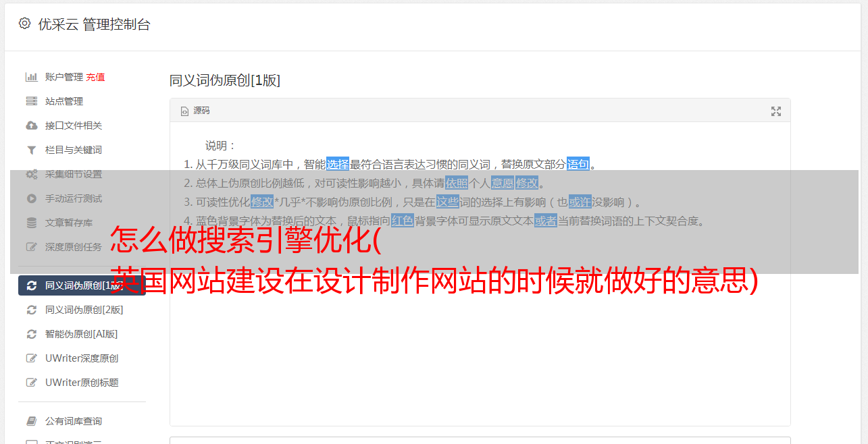Click inside the 源码 text editing area
The height and width of the screenshot is (444, 868).
coord(480,324)
